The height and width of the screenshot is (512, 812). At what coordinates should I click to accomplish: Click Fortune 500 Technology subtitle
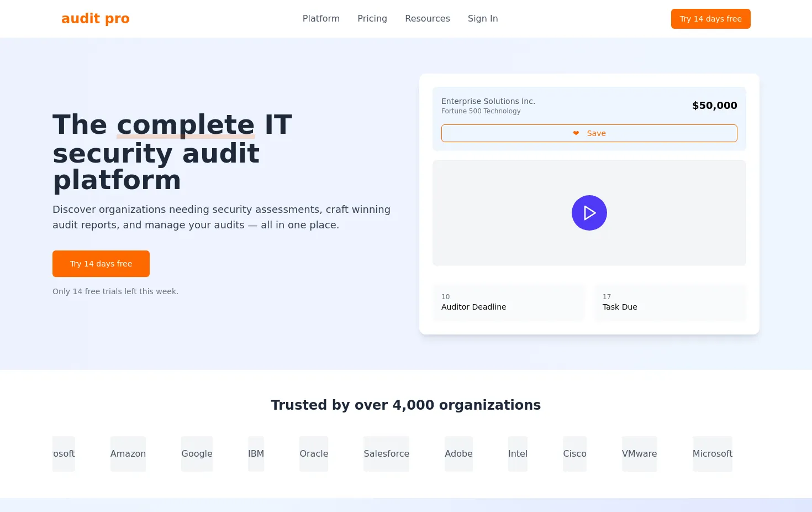[481, 111]
